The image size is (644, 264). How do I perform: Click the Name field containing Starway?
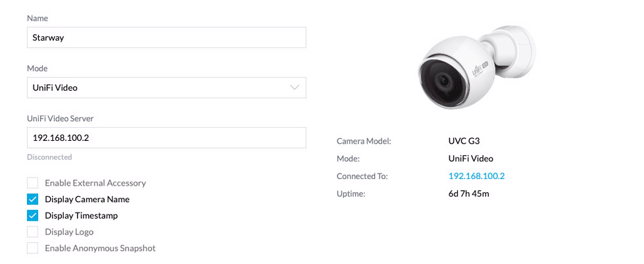166,38
